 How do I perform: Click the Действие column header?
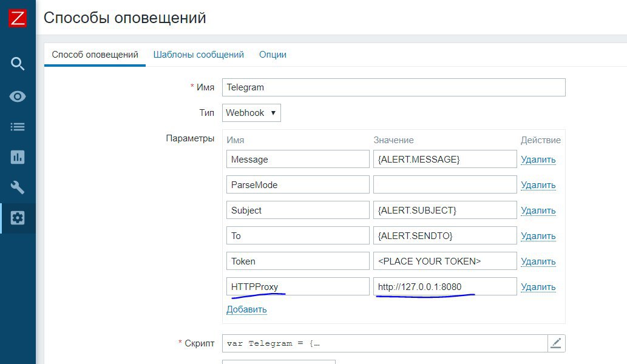pos(541,140)
